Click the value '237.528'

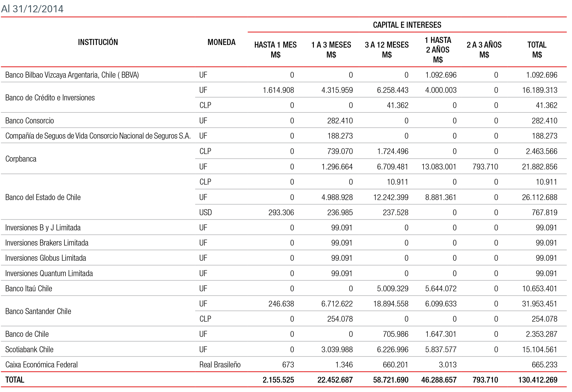coord(395,213)
